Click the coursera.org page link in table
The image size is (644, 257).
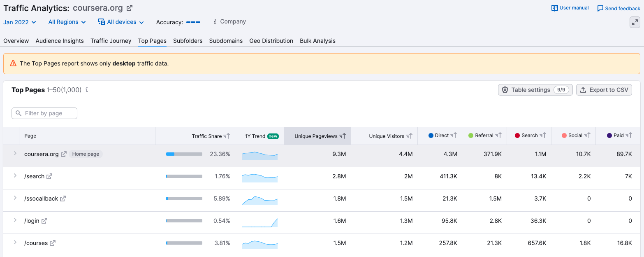click(x=42, y=154)
